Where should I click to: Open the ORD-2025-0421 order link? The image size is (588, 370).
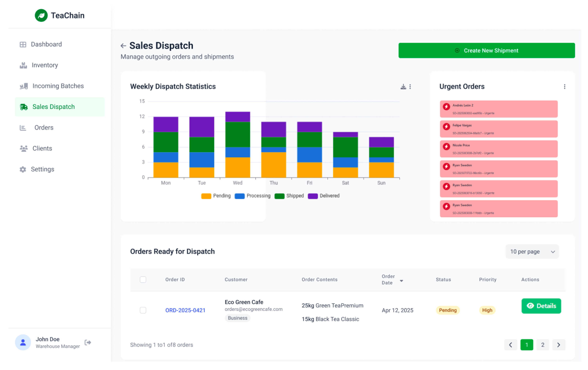185,310
